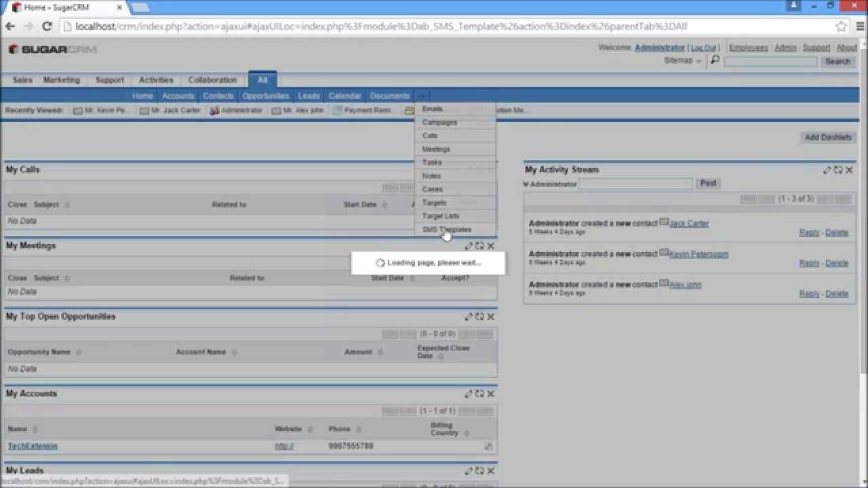Edit My Top Open Opportunities dashlet
Viewport: 868px width, 488px height.
tap(469, 317)
